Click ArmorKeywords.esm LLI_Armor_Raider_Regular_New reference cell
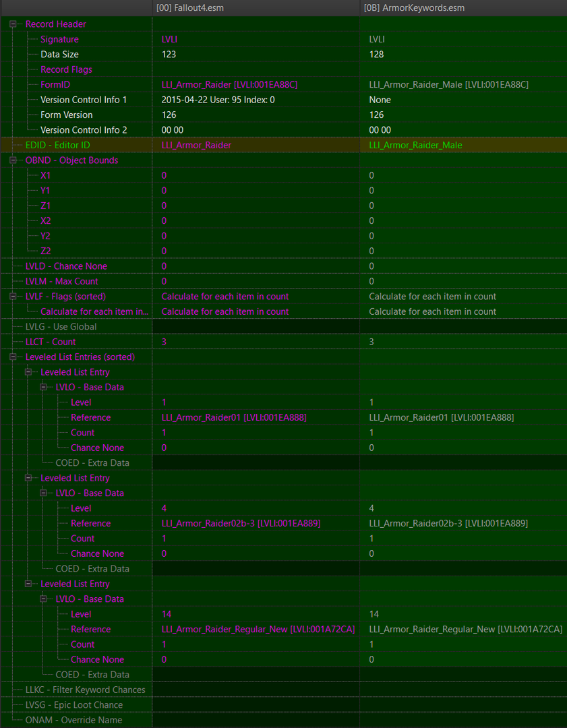567x728 pixels. tap(463, 629)
